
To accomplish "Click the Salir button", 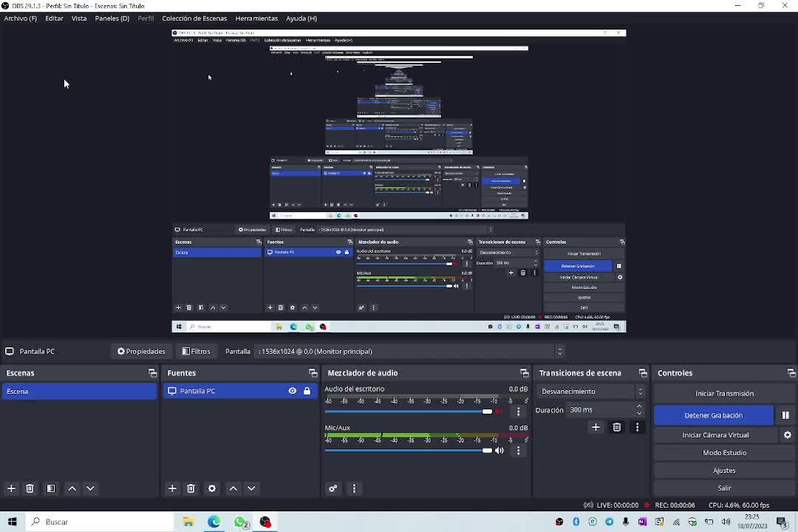I will pyautogui.click(x=724, y=488).
